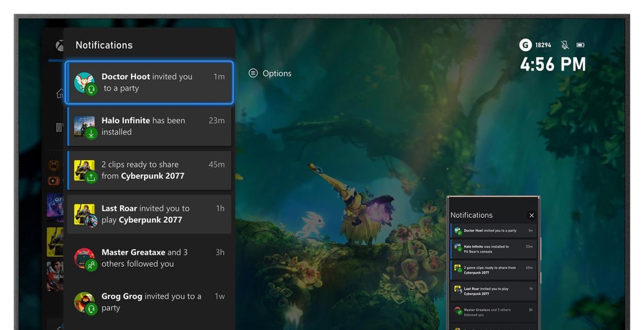644x330 pixels.
Task: Go to Home in the guide sidebar
Action: point(60,93)
